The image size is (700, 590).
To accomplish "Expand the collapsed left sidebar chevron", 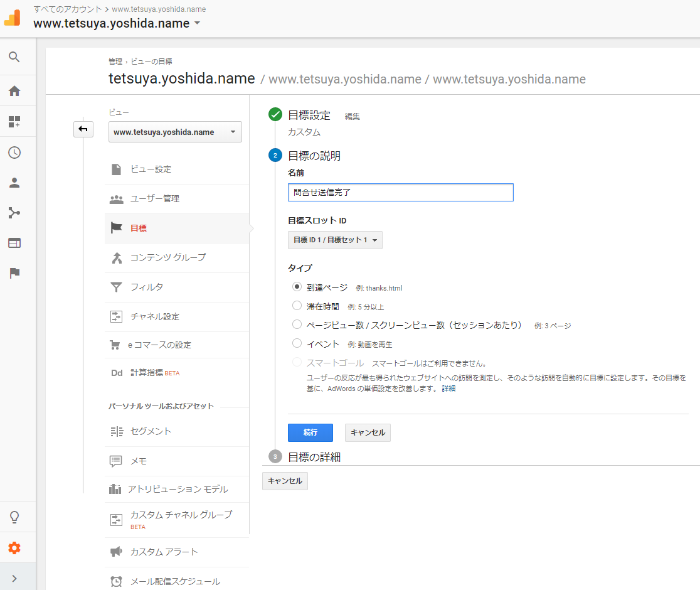I will coord(14,578).
